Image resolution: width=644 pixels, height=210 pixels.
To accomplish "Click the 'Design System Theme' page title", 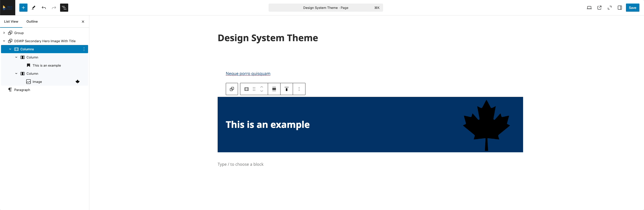I will (x=268, y=38).
